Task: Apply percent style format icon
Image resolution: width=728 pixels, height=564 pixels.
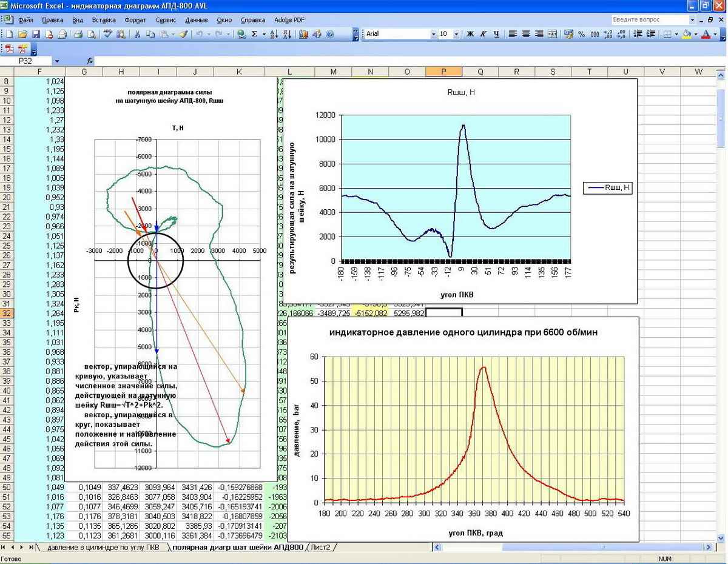Action: point(581,35)
